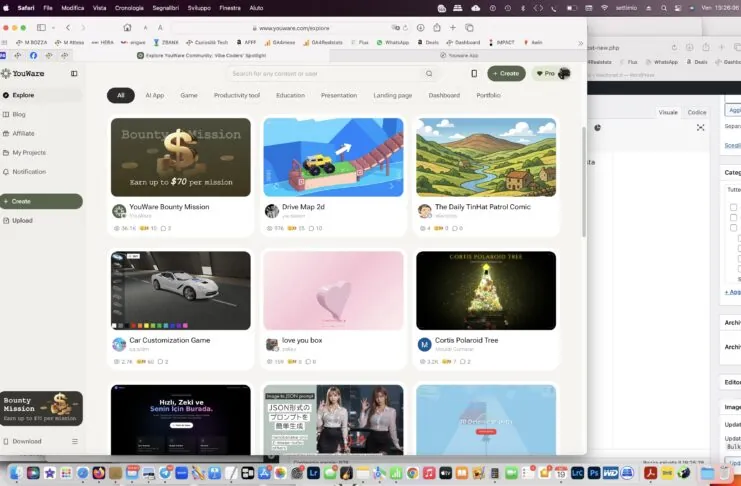
Task: Select the AI App category filter
Action: pyautogui.click(x=155, y=95)
